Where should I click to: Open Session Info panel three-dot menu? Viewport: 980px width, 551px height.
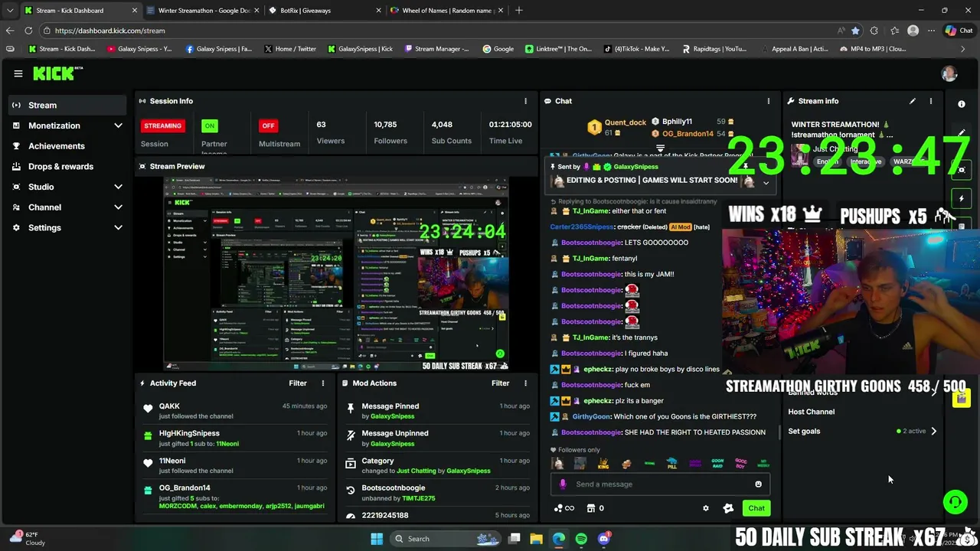tap(525, 101)
